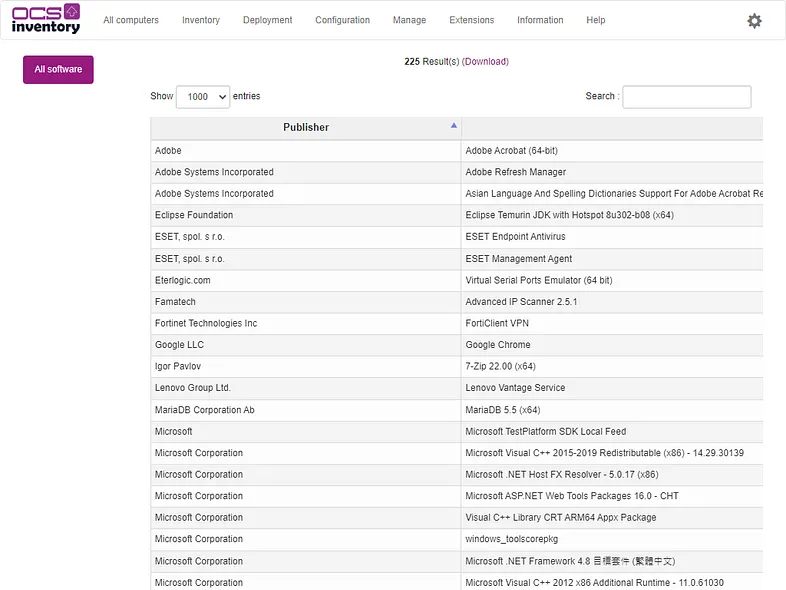
Task: Select Google LLC publisher cell
Action: click(306, 345)
